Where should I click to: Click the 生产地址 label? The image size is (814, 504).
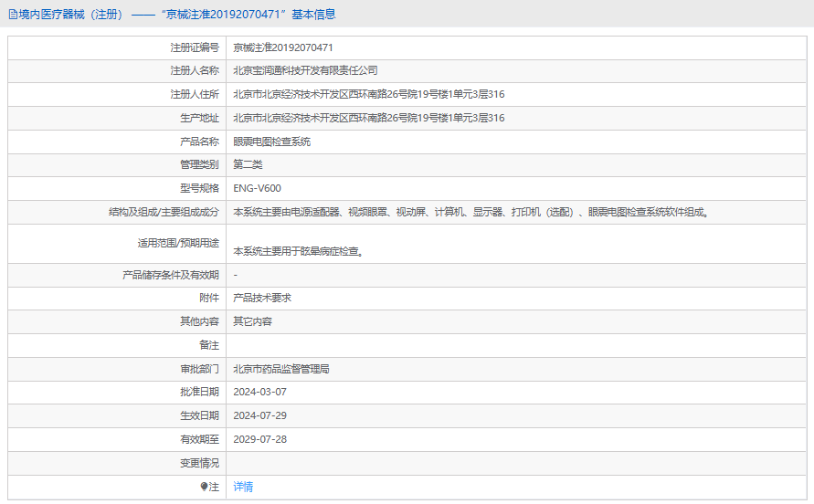pyautogui.click(x=199, y=119)
